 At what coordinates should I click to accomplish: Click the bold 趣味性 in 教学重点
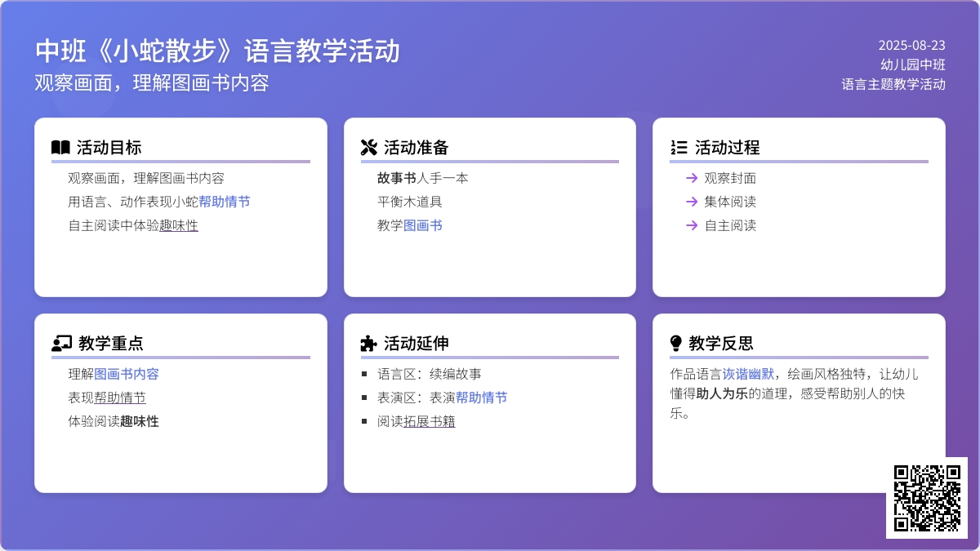(x=140, y=421)
